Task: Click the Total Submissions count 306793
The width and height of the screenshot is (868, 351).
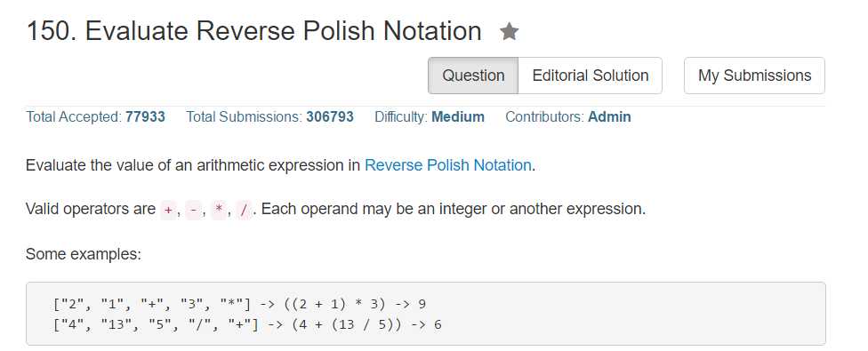Action: click(330, 117)
